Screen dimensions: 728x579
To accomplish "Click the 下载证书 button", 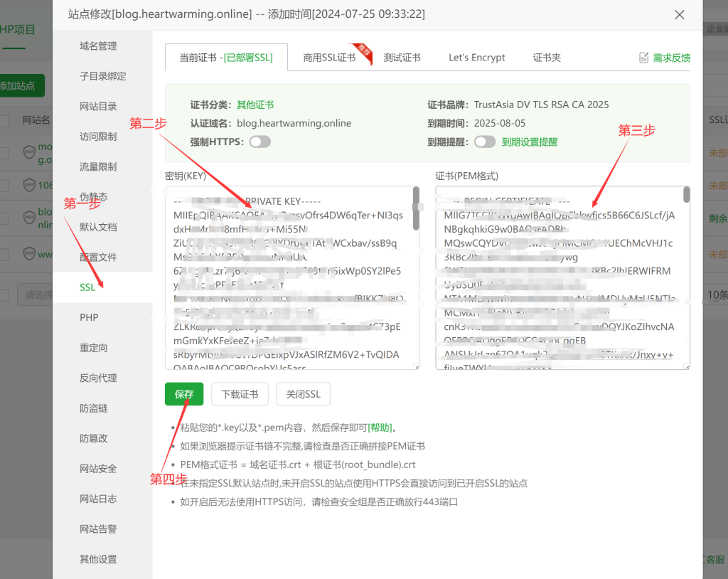I will coord(240,394).
